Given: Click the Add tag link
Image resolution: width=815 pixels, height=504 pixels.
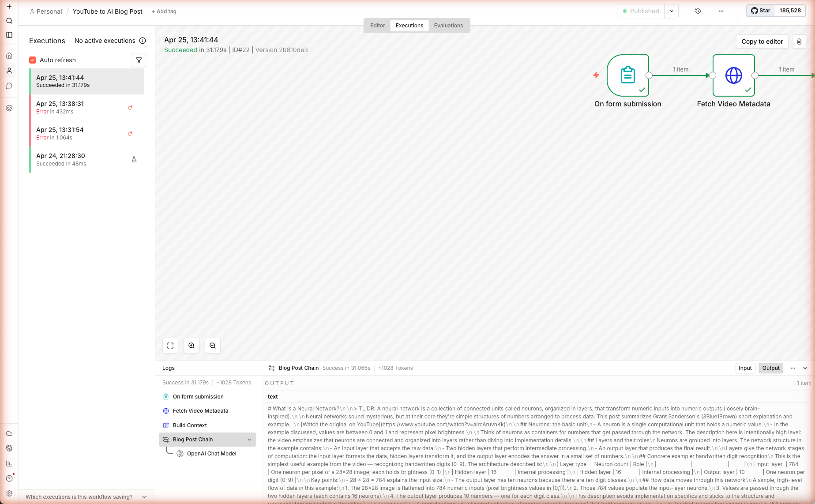Looking at the screenshot, I should pos(164,11).
